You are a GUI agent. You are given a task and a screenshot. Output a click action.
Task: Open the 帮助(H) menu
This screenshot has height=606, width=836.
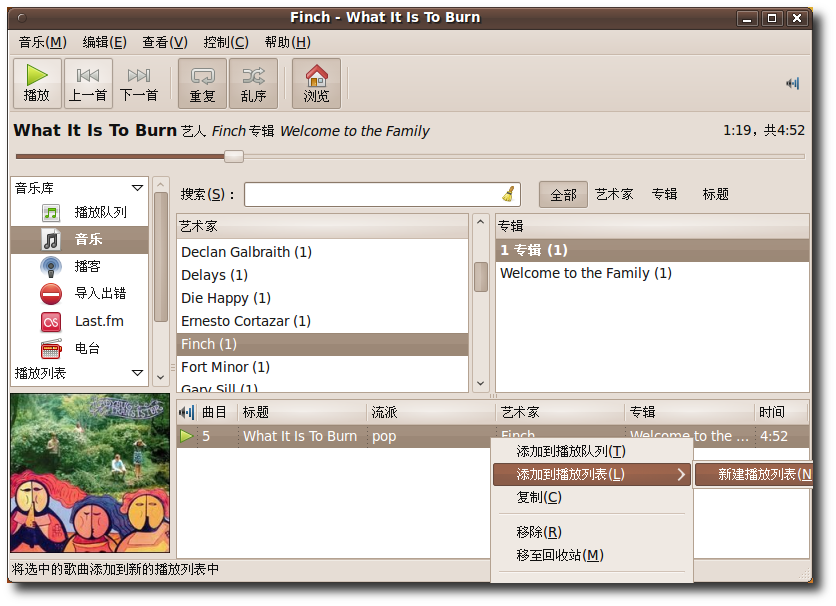[x=287, y=42]
